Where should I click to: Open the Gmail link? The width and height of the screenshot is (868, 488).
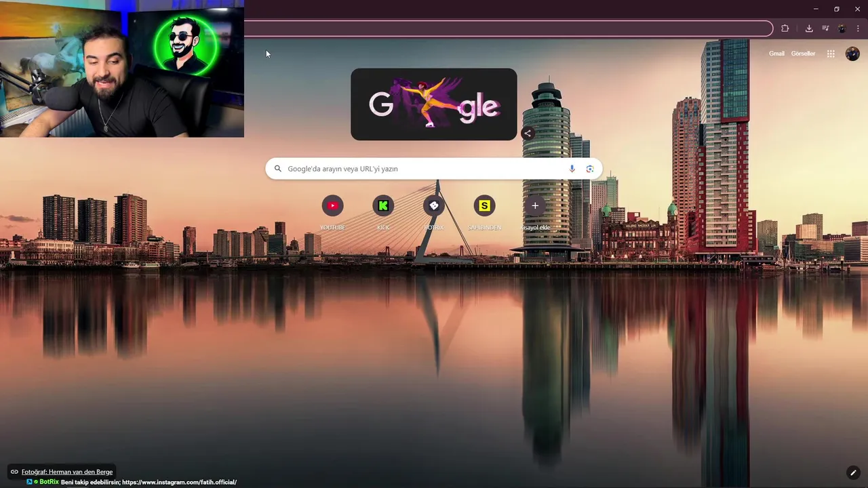coord(776,54)
